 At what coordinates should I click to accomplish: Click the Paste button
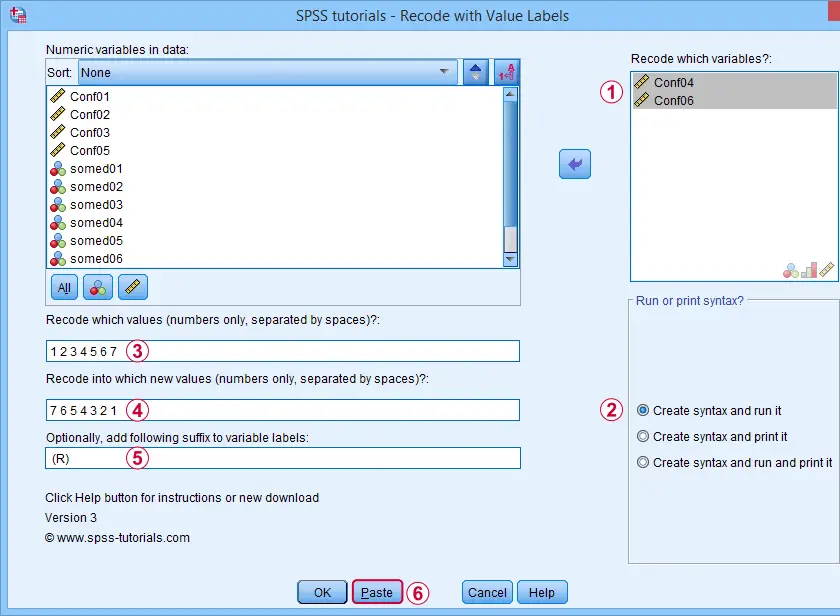click(377, 592)
